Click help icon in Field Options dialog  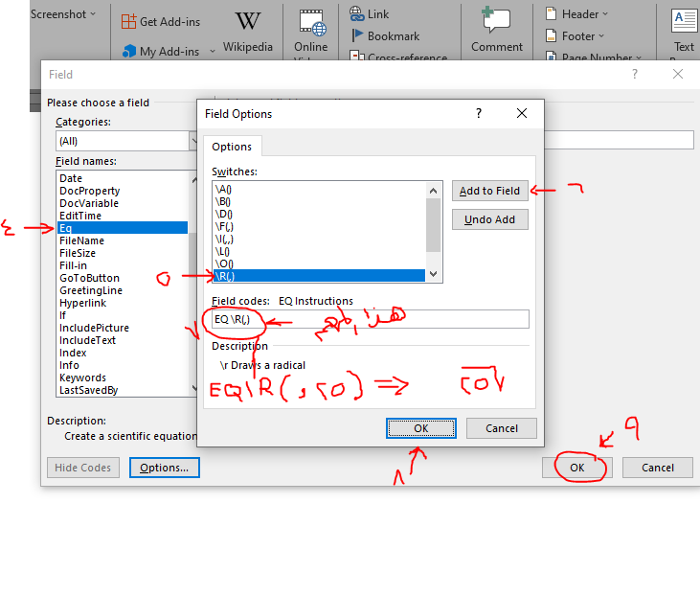click(479, 113)
